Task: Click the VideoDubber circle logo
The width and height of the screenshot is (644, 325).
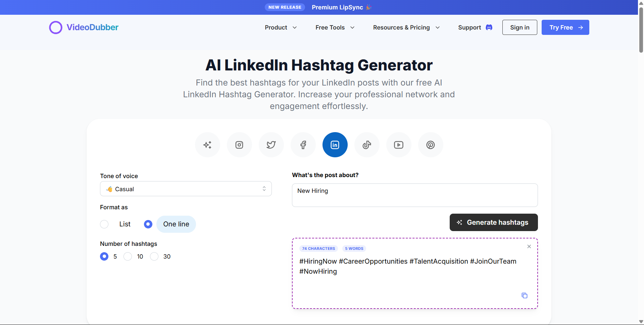Action: tap(56, 28)
